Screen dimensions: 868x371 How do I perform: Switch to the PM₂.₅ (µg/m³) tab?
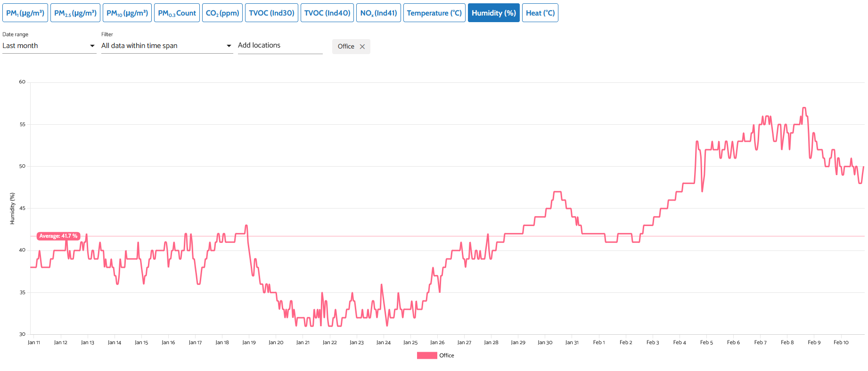coord(75,13)
